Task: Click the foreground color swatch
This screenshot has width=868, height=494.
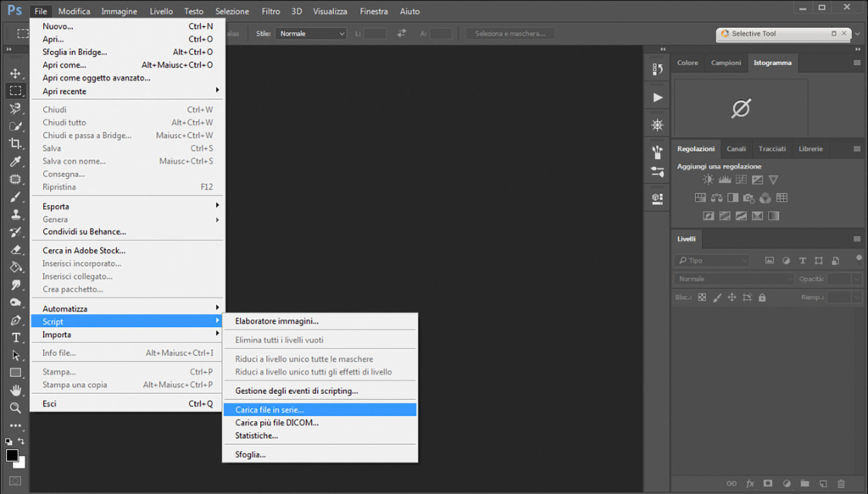Action: point(12,455)
